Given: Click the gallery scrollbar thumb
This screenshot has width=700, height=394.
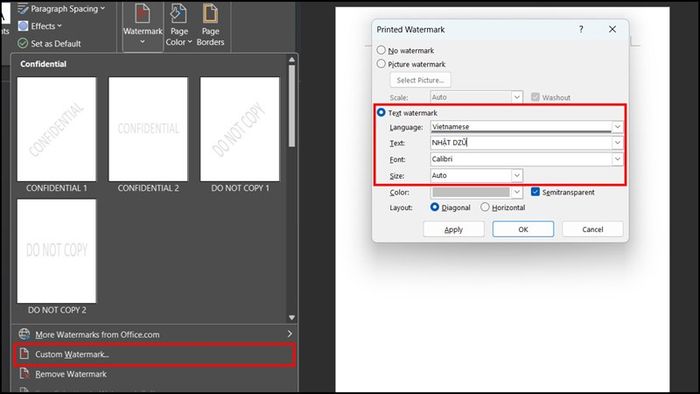Looking at the screenshot, I should click(292, 106).
